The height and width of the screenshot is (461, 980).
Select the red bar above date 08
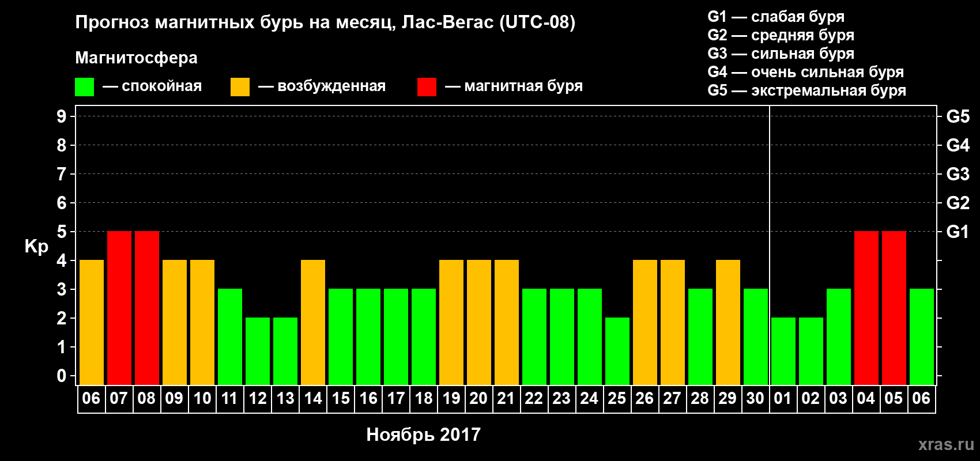click(147, 308)
